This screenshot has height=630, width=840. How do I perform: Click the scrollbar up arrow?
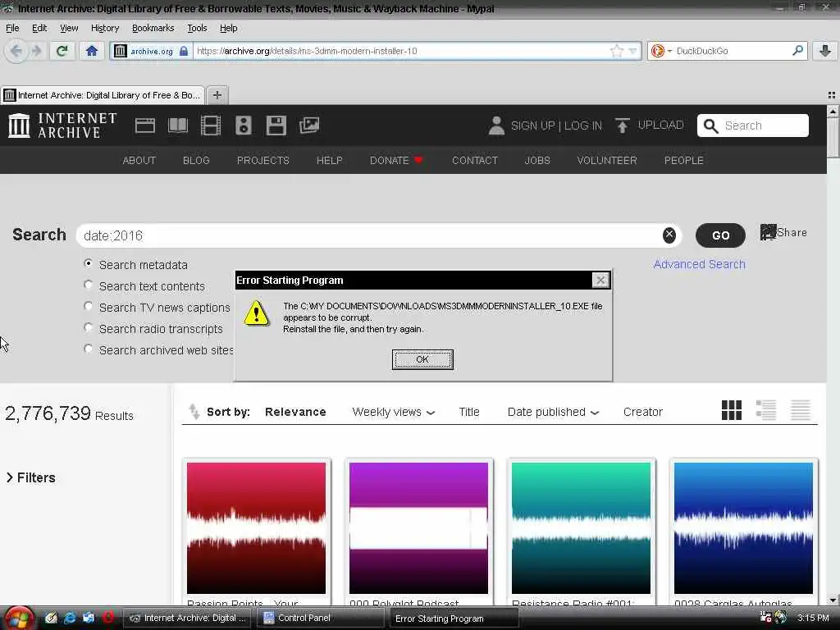(x=833, y=112)
